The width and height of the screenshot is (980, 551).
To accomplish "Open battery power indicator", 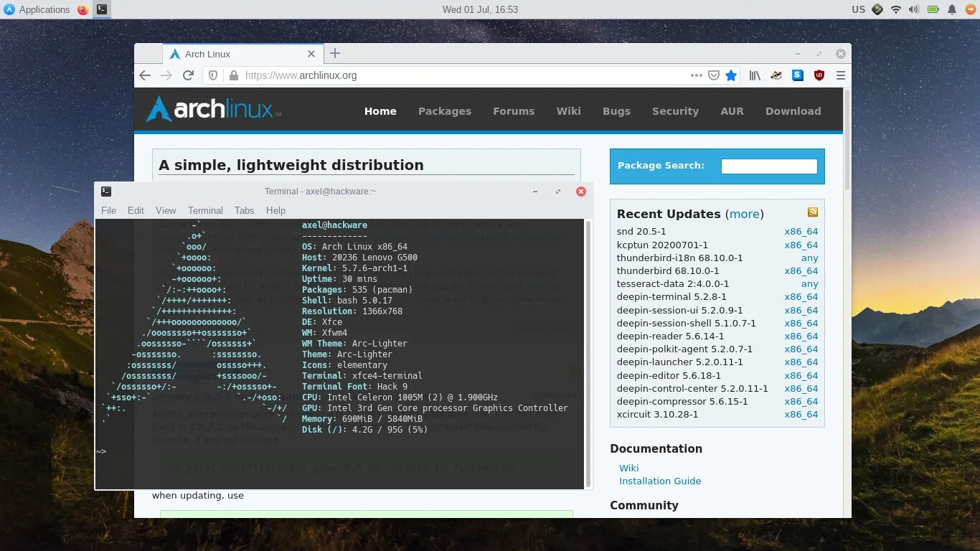I will pos(933,9).
